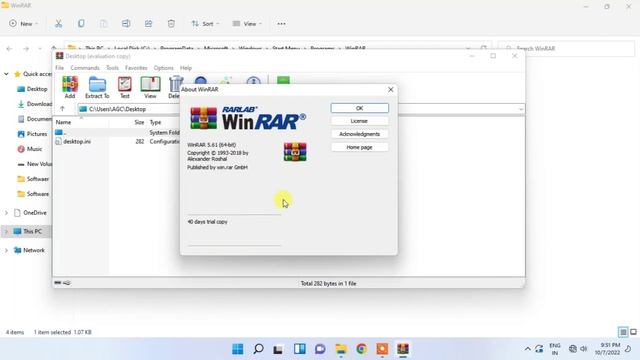
Task: Click the Delete trash icon in Explorer toolbar
Action: coord(171,24)
